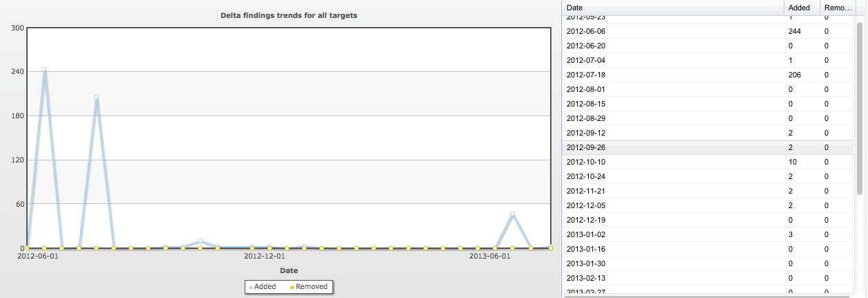Select the highlighted 2012-09-26 row

tap(705, 147)
